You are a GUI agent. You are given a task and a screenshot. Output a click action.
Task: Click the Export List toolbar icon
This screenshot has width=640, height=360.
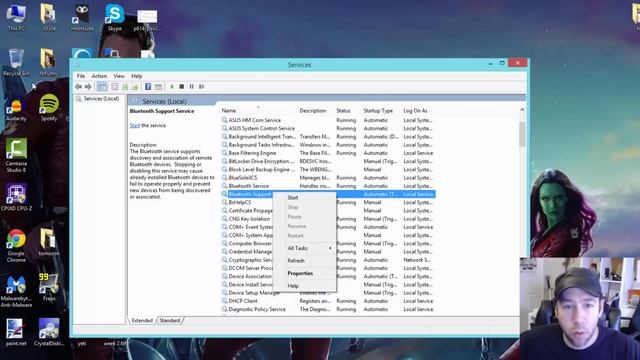click(x=135, y=87)
